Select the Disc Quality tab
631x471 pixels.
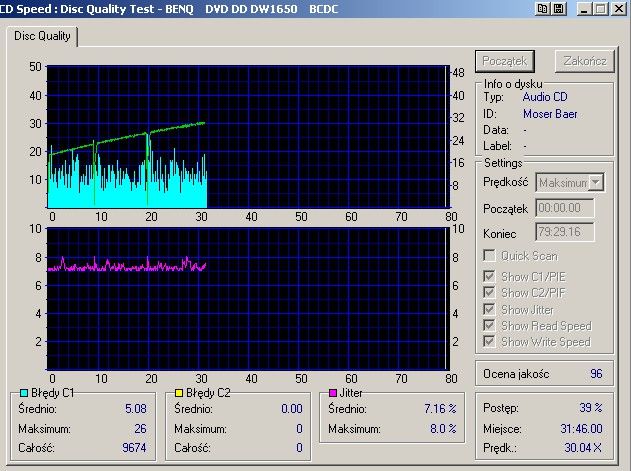[42, 36]
